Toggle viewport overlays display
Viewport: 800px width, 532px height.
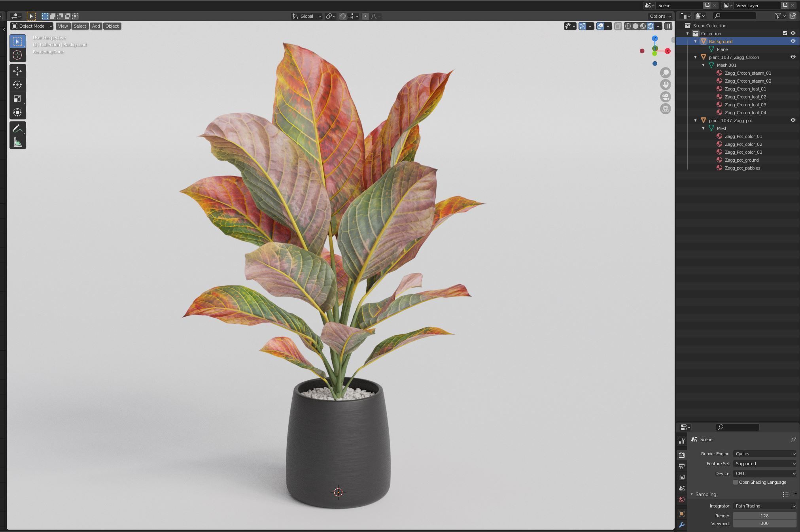600,26
